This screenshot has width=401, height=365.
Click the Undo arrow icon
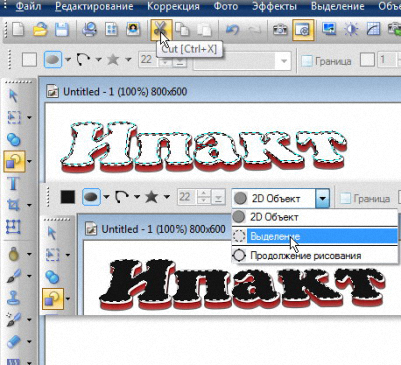click(x=232, y=30)
